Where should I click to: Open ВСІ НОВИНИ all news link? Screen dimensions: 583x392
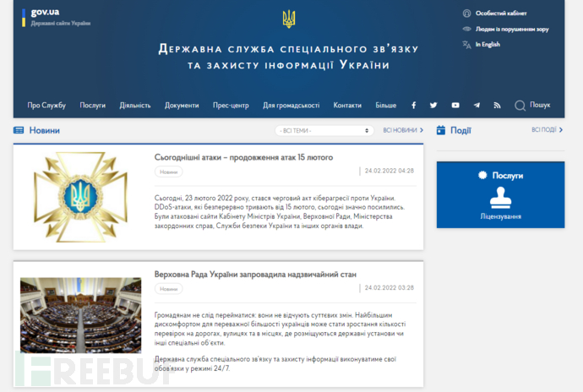point(403,130)
